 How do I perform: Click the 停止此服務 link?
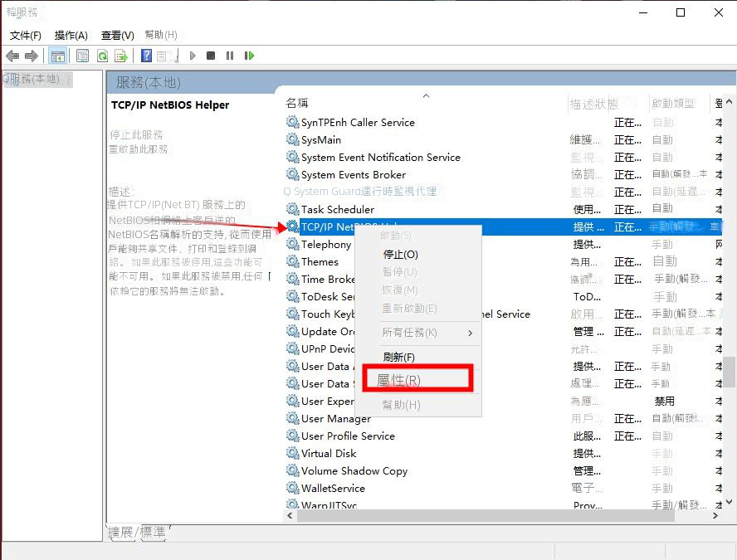click(x=136, y=135)
